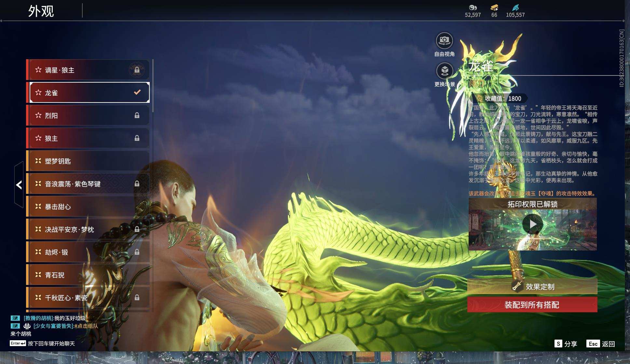Click the lock icon on 音浪震荡·紫色琴键 row
This screenshot has width=630, height=364.
click(x=137, y=184)
